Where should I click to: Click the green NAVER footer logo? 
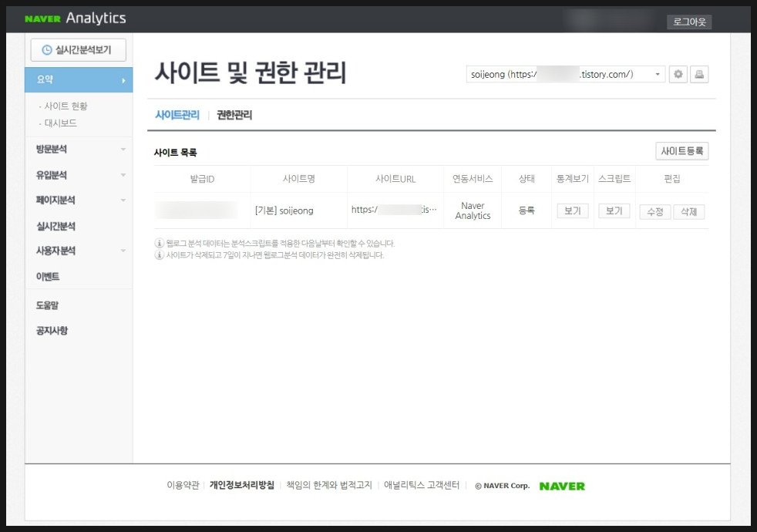562,486
